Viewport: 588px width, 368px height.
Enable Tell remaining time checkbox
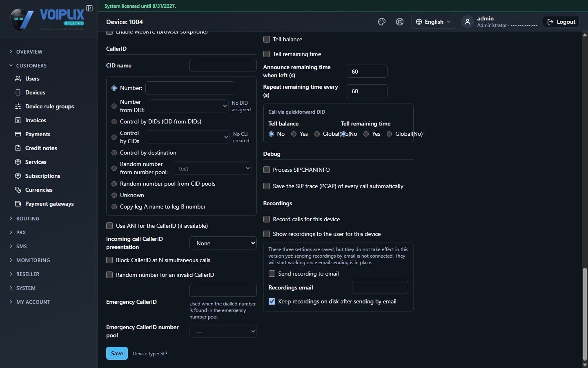(267, 54)
